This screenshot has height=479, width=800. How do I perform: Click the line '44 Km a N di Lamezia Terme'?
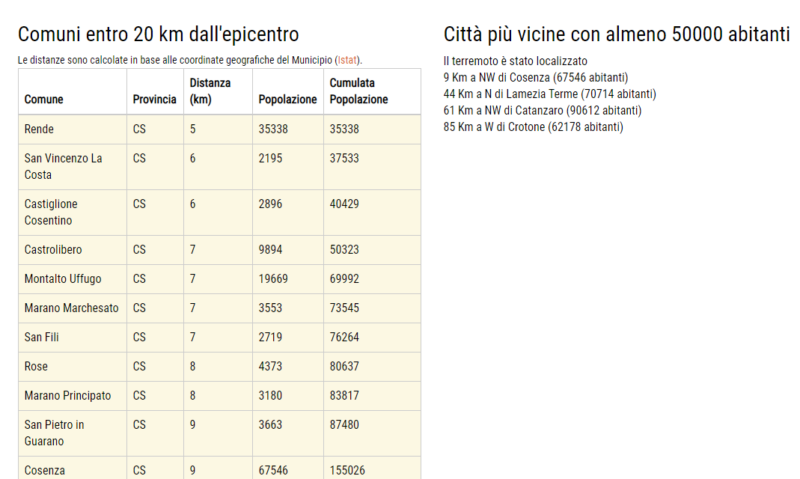550,94
